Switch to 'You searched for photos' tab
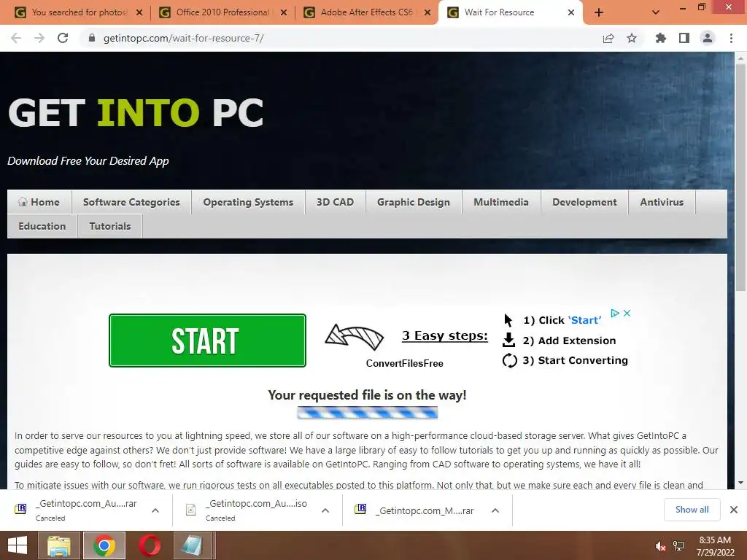Image resolution: width=747 pixels, height=560 pixels. [79, 12]
